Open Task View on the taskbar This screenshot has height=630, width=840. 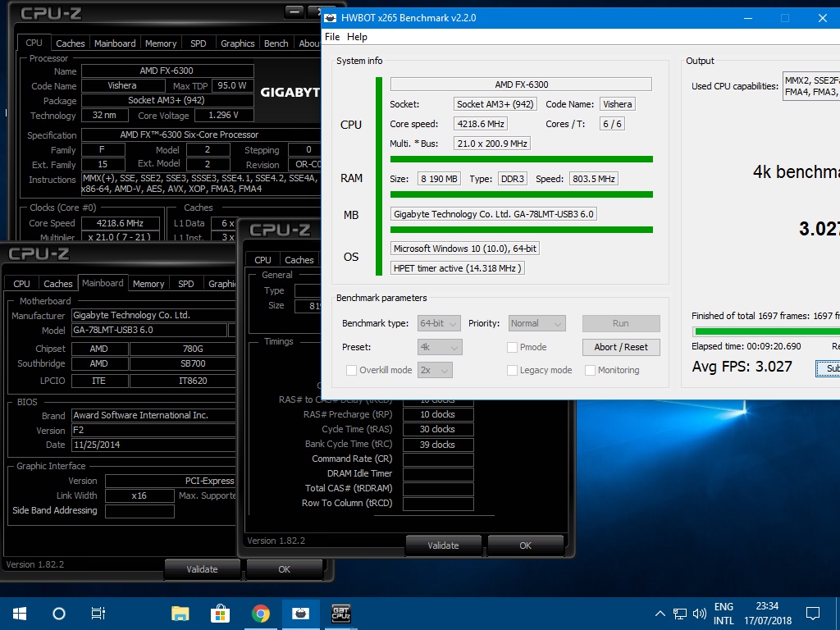[x=98, y=614]
